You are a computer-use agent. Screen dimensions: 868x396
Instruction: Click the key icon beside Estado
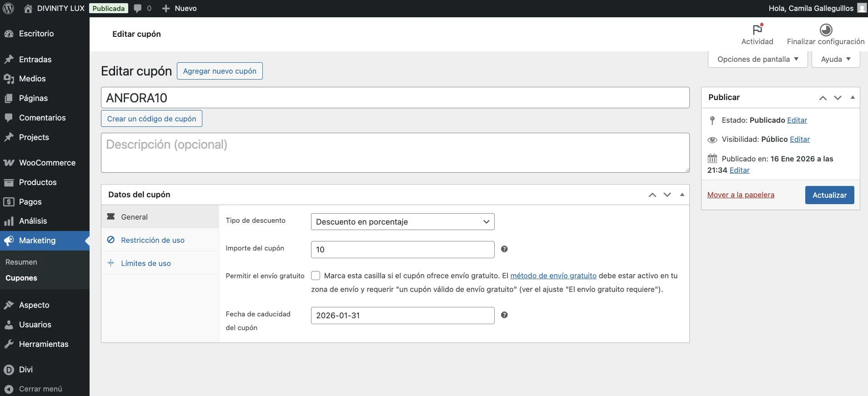pos(712,120)
